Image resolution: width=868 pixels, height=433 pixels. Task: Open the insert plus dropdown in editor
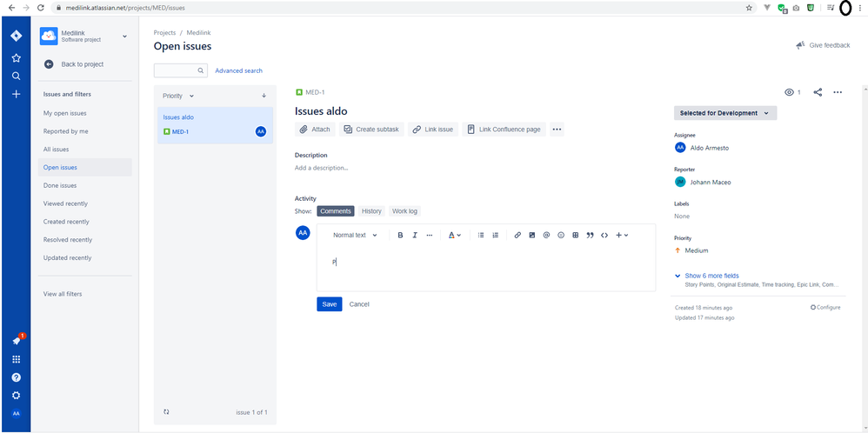[622, 235]
